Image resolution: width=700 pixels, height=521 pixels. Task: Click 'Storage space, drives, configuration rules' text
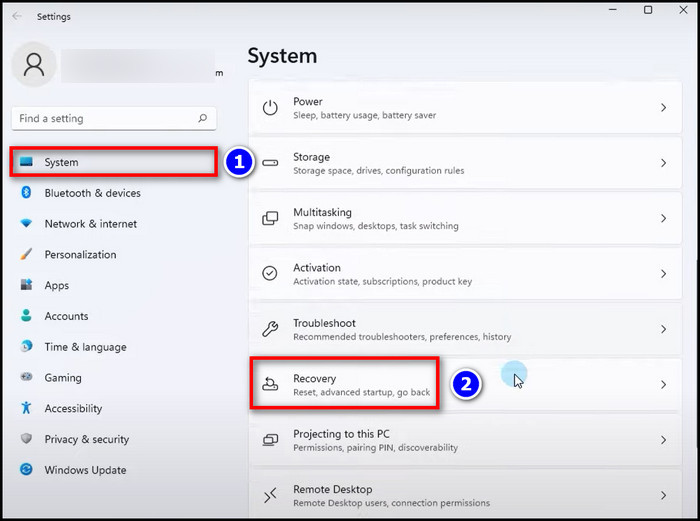pyautogui.click(x=379, y=171)
